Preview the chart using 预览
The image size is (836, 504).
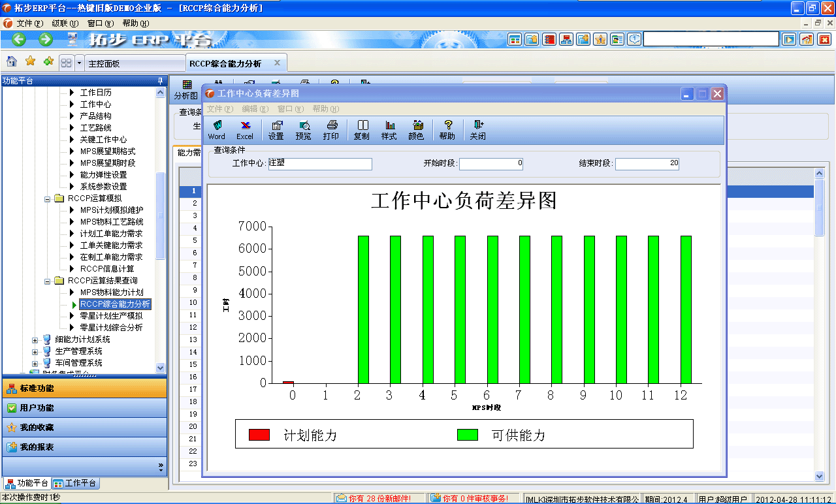pos(303,129)
